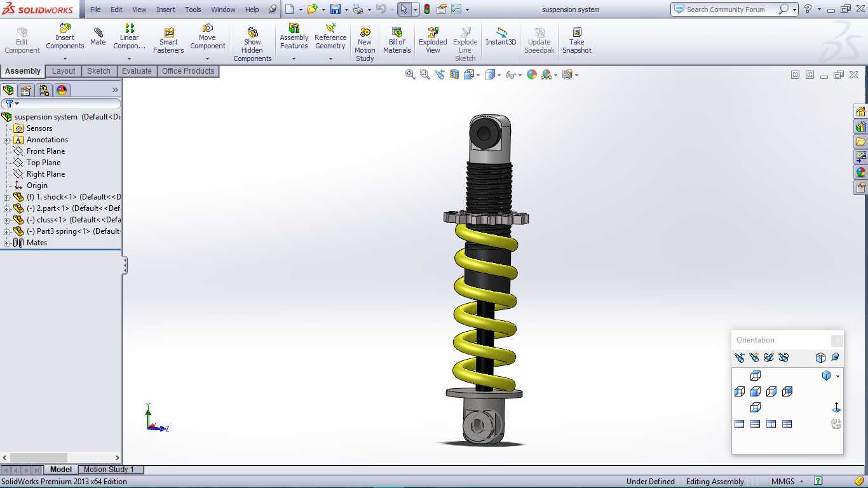Open the Appearances task pane tab

click(x=860, y=172)
